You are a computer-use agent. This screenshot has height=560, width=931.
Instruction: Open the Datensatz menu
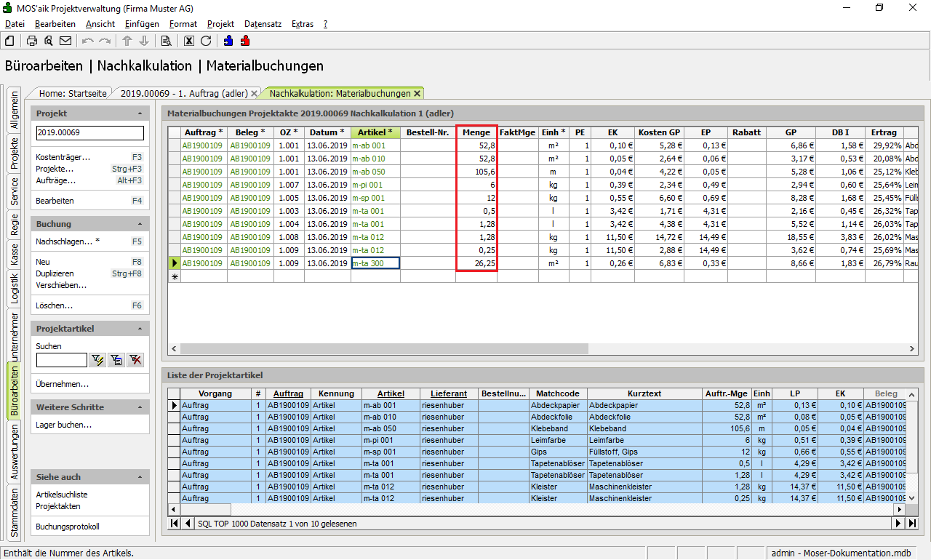tap(263, 24)
